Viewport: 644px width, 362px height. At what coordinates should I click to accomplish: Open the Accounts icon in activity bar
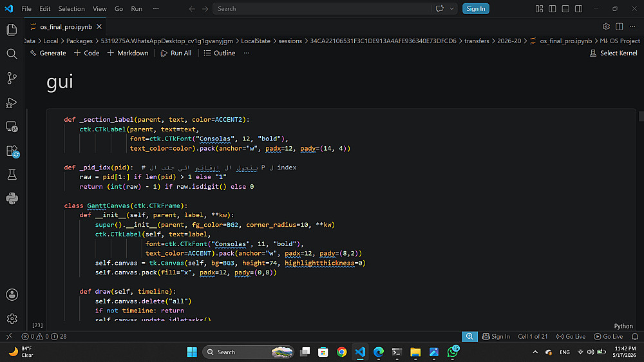[12, 294]
